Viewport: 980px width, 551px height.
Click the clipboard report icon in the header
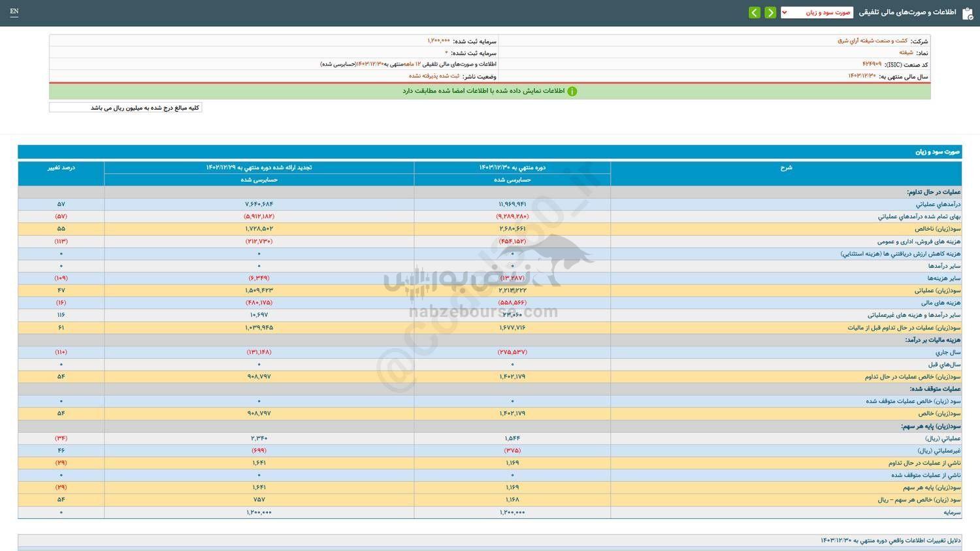(x=968, y=12)
